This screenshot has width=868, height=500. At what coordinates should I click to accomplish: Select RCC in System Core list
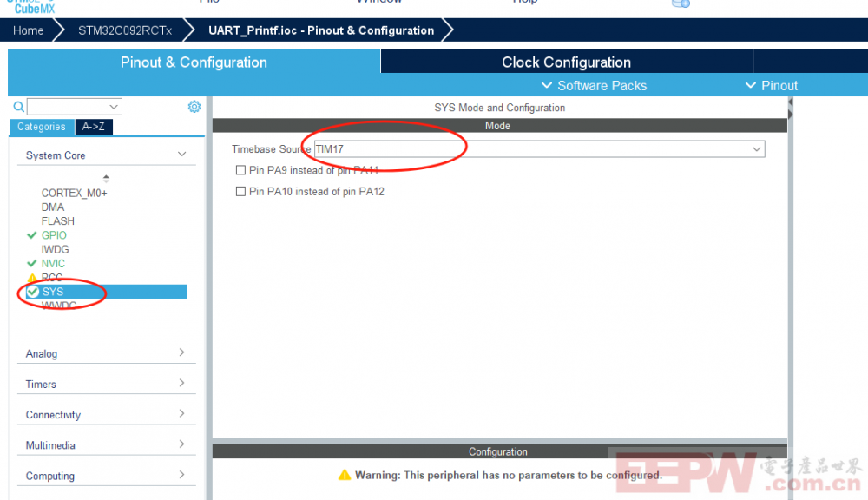pos(52,278)
